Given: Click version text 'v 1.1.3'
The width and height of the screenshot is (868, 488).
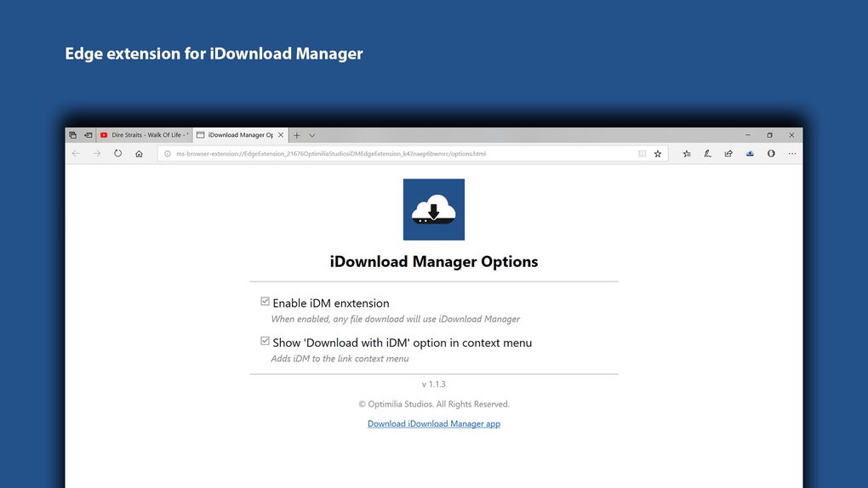Looking at the screenshot, I should [x=434, y=384].
